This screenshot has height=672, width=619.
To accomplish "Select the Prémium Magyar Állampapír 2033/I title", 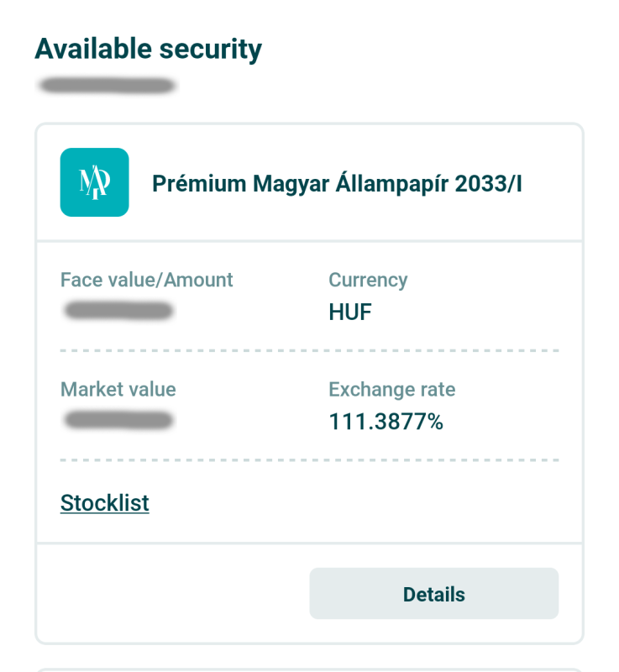I will tap(337, 184).
